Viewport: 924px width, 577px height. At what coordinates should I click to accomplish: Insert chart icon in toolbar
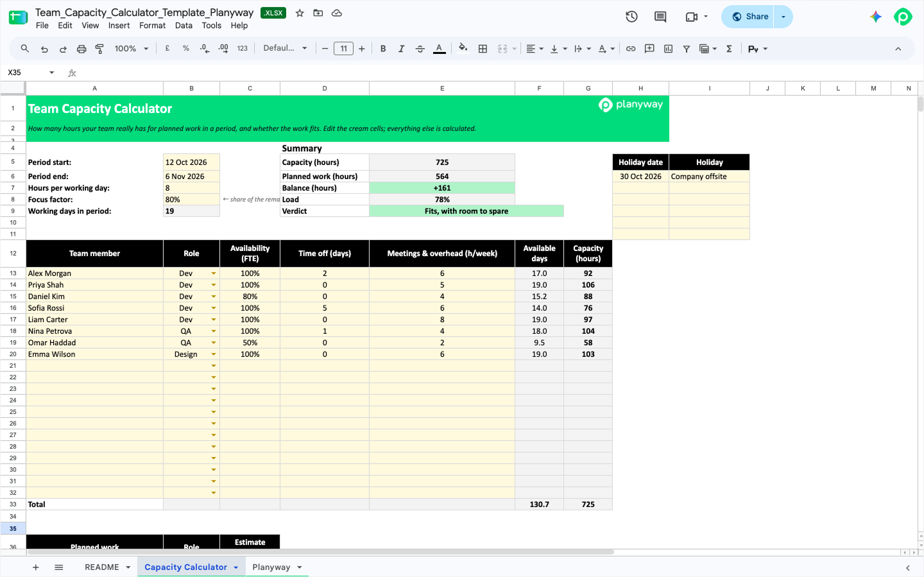tap(668, 49)
